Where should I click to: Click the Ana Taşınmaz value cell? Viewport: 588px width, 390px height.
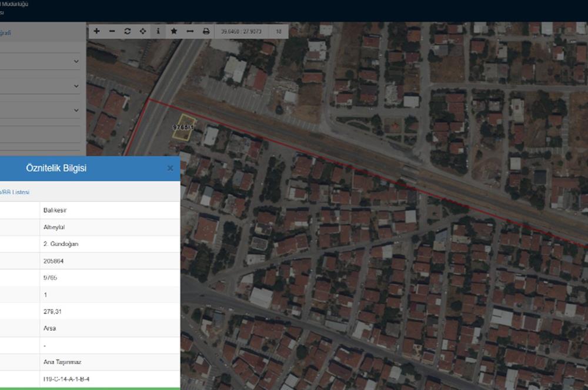[x=109, y=362]
